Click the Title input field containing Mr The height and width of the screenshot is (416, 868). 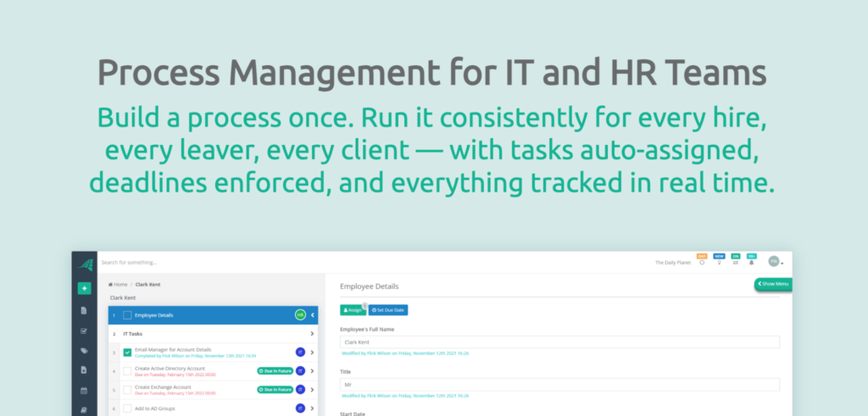pos(559,385)
